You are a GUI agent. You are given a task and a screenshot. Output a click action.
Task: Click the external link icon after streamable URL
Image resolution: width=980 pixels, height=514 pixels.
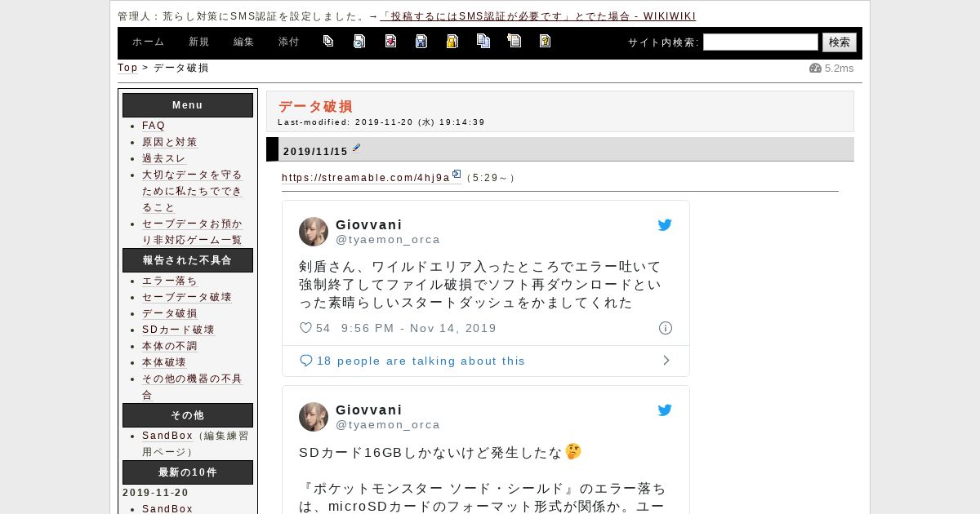click(x=457, y=174)
